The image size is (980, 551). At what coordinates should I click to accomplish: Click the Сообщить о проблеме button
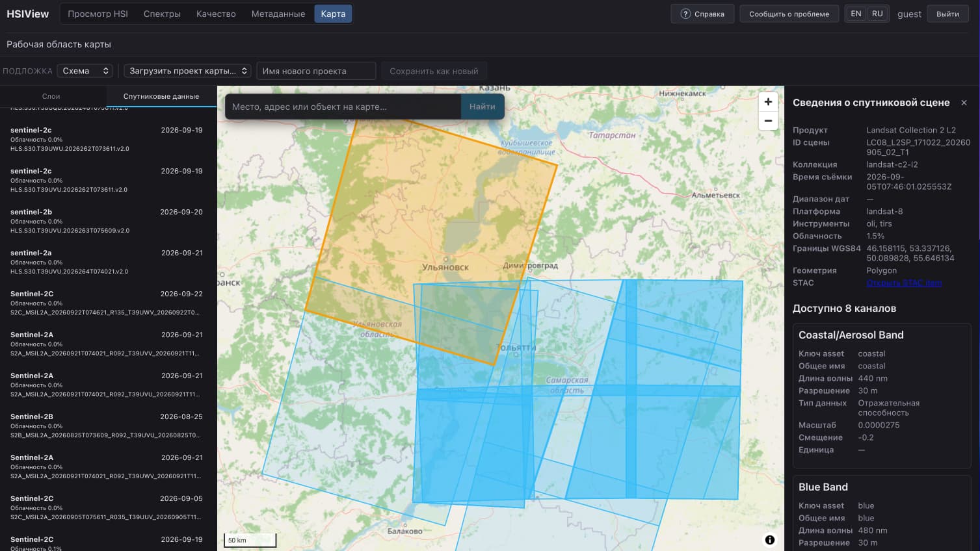click(789, 14)
